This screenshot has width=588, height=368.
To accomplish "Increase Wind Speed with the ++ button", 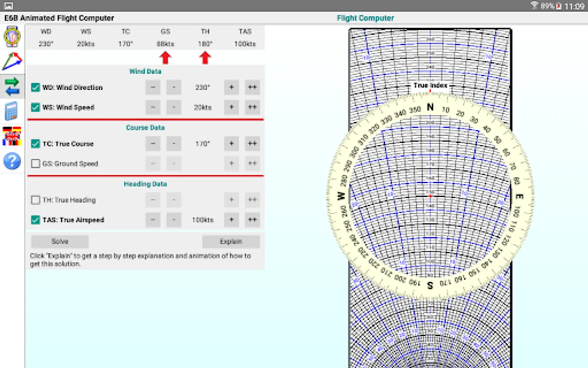I will pyautogui.click(x=252, y=107).
